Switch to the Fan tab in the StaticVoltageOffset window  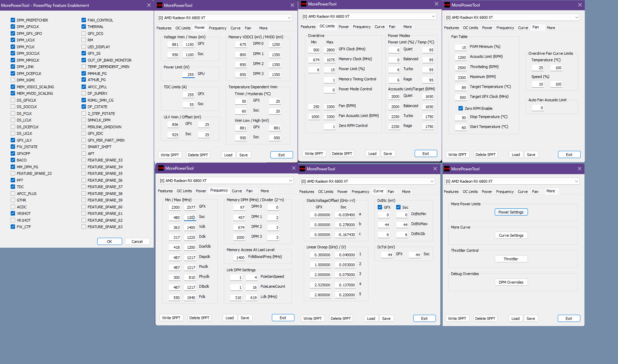391,192
